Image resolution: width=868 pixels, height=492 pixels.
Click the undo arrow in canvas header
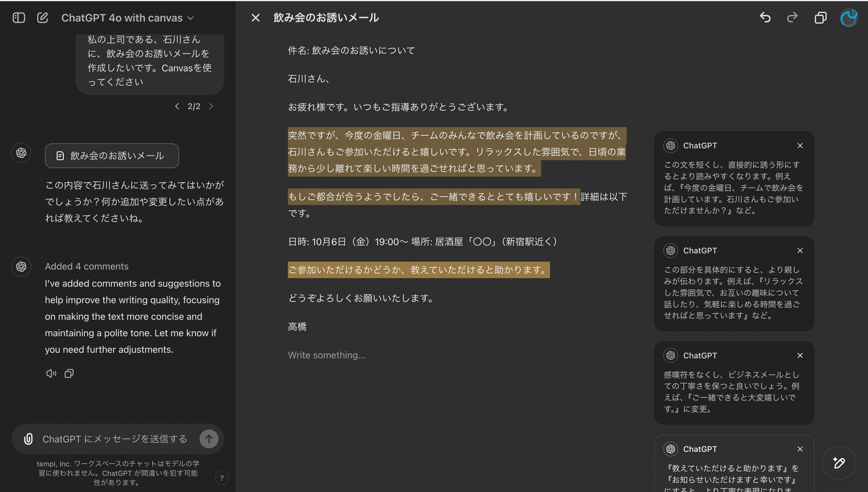pyautogui.click(x=765, y=17)
